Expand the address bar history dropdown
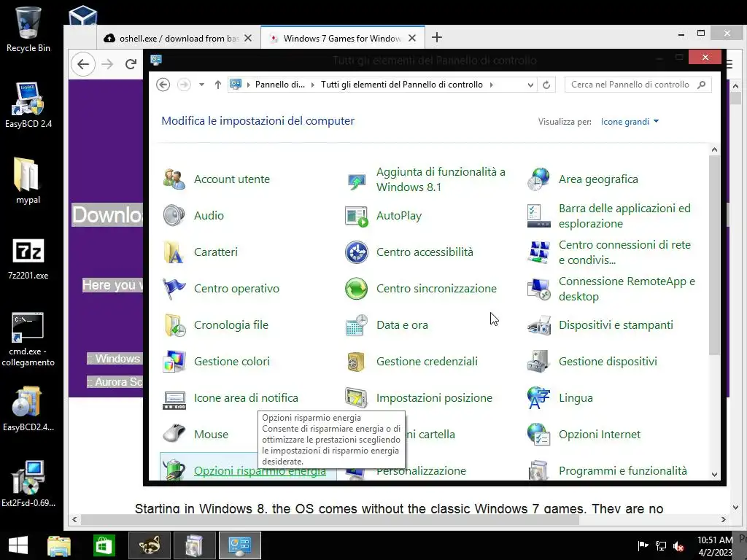 pyautogui.click(x=530, y=85)
